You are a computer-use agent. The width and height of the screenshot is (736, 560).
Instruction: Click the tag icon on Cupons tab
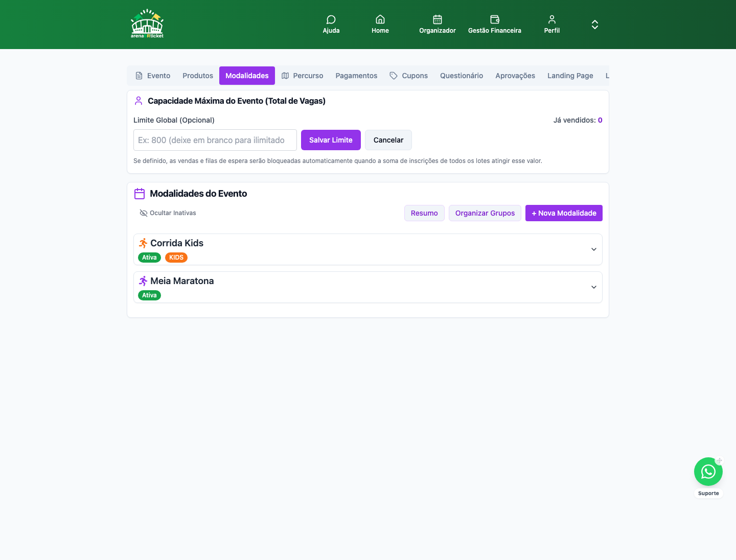(394, 76)
